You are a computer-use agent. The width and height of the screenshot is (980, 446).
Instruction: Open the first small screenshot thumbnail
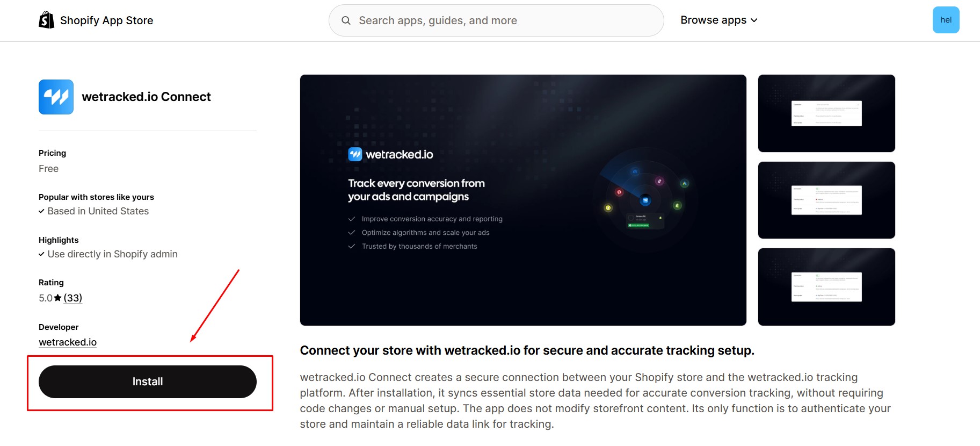click(826, 113)
